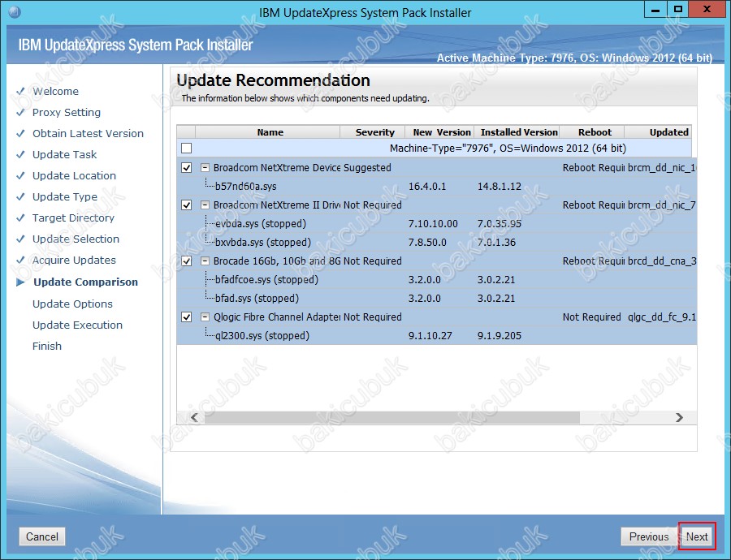731x560 pixels.
Task: Minimize the installer window
Action: click(x=655, y=9)
